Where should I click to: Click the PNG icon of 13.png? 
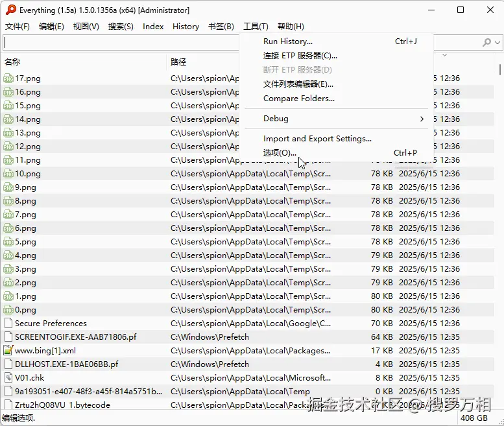[8, 133]
